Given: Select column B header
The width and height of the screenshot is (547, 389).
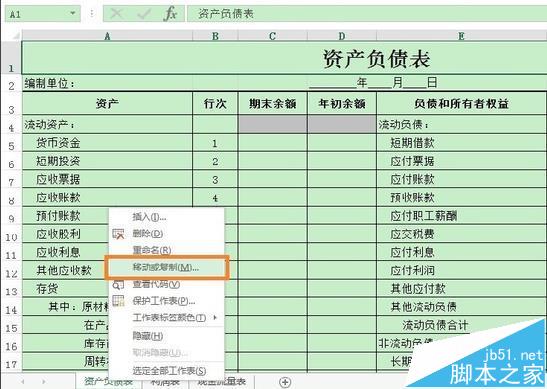Looking at the screenshot, I should pyautogui.click(x=215, y=36).
